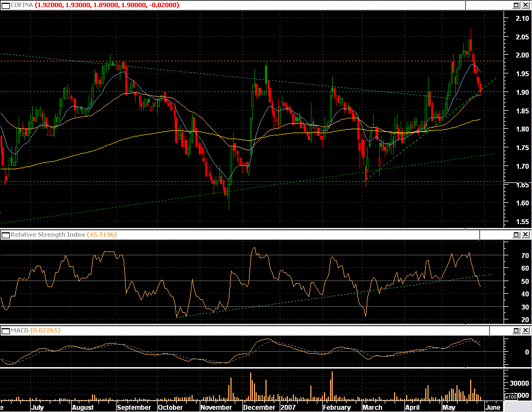Click the 2.05 price axis label

tap(522, 37)
